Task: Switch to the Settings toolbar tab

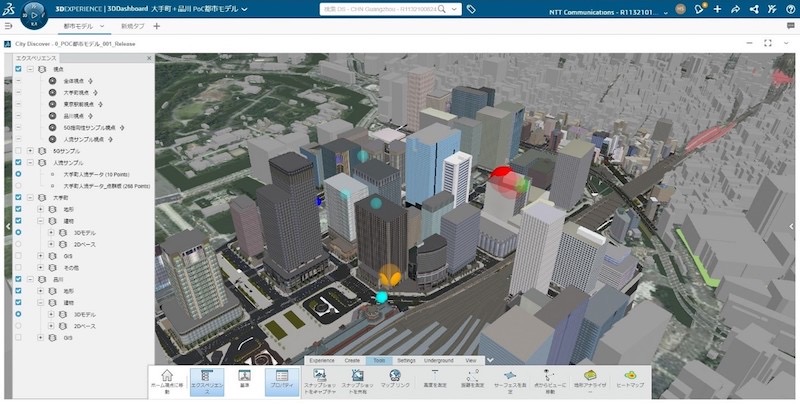Action: pyautogui.click(x=406, y=360)
